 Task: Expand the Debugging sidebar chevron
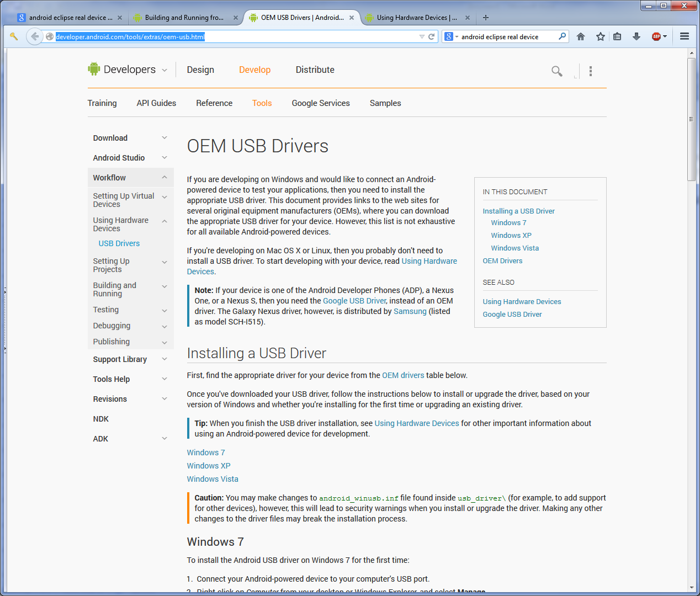click(x=165, y=326)
